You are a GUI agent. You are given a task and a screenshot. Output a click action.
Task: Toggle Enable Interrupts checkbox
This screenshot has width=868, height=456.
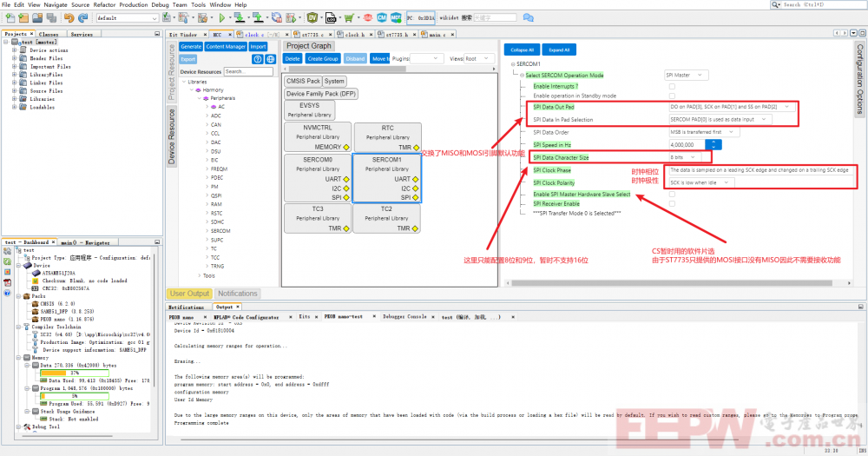pyautogui.click(x=672, y=87)
